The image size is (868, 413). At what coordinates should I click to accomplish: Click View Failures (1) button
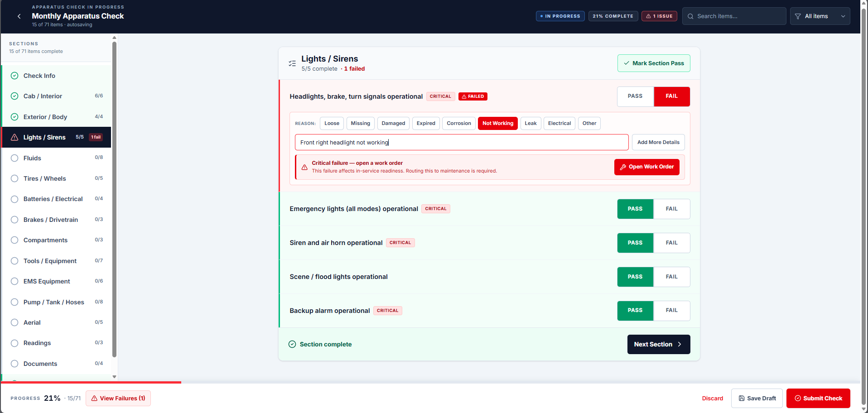coord(118,399)
